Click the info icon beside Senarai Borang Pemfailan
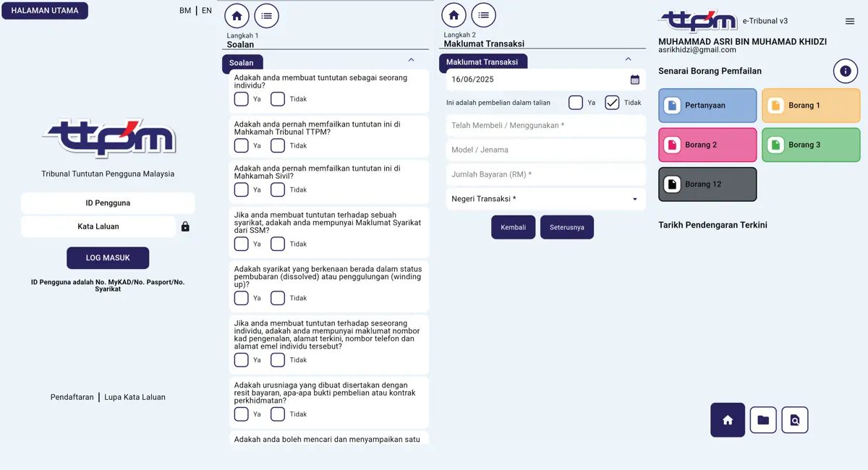The width and height of the screenshot is (868, 470). [846, 71]
